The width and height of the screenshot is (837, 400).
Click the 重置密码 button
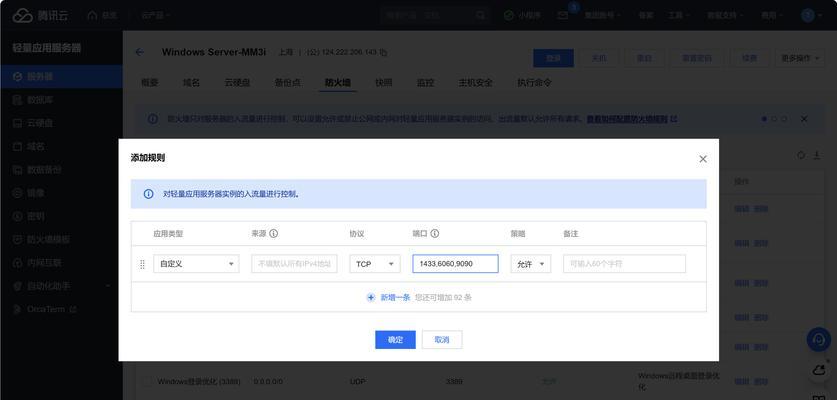[697, 58]
